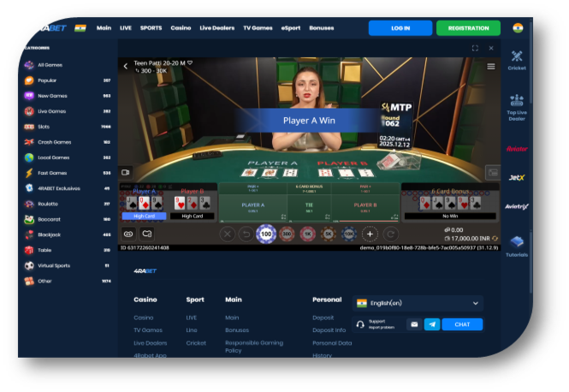Select the 100 chip

[x=266, y=235]
